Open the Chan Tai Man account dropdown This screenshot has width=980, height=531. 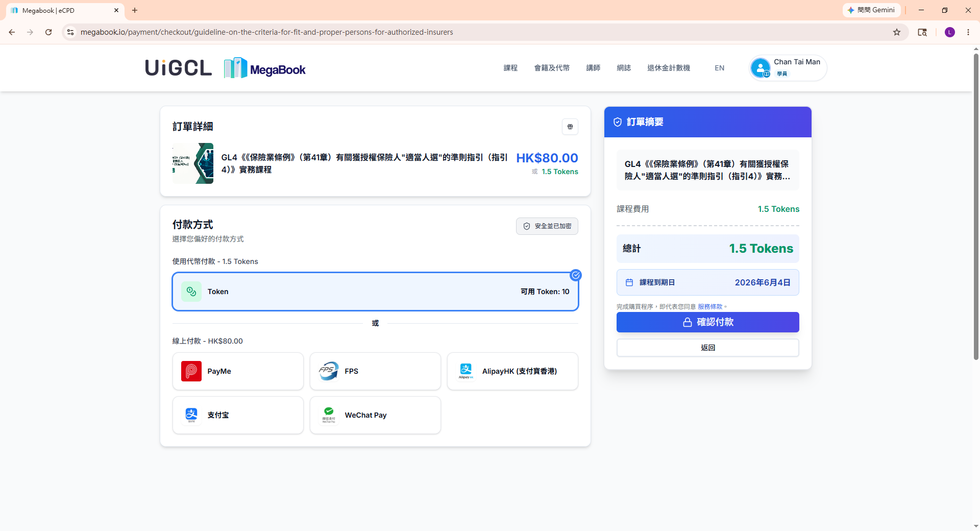pos(788,68)
